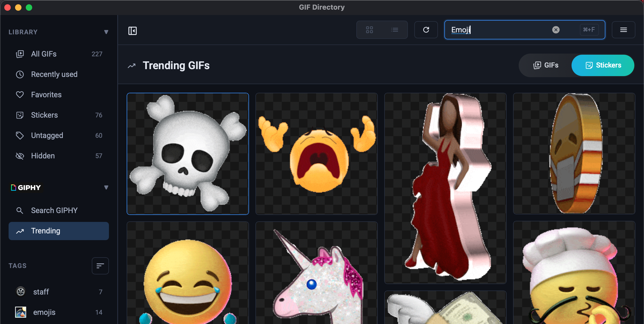Click the Untagged tag icon
Viewport: 644px width, 324px height.
(20, 135)
